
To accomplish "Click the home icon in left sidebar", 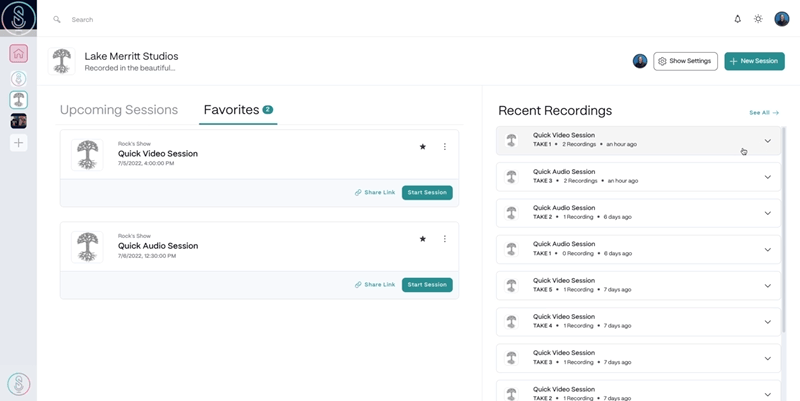I will (x=18, y=53).
